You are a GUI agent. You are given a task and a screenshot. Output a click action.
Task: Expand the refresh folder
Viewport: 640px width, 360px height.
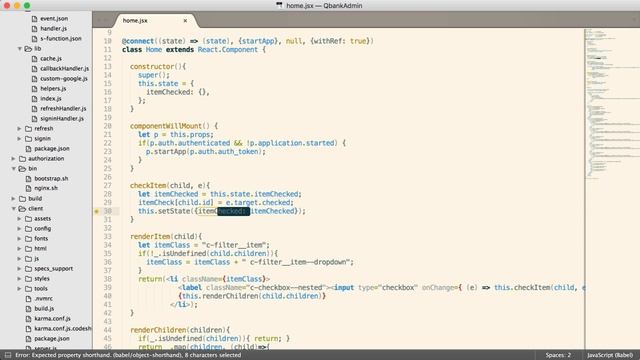[x=19, y=129]
